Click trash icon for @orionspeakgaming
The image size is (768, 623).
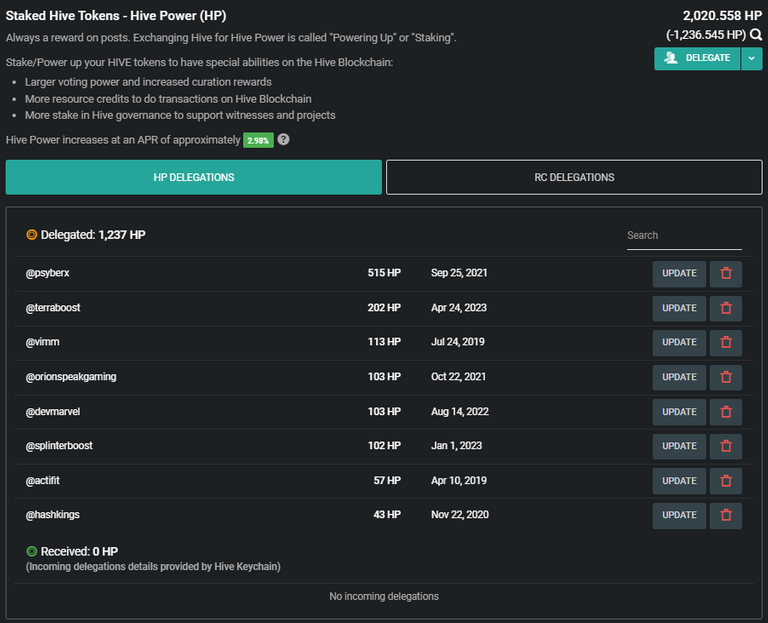tap(726, 377)
